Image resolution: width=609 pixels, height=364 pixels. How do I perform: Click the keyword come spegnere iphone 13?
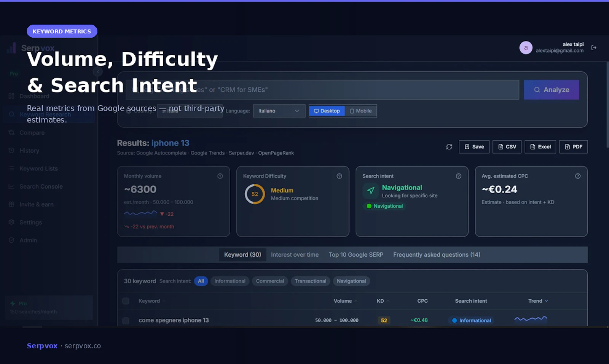(x=174, y=320)
